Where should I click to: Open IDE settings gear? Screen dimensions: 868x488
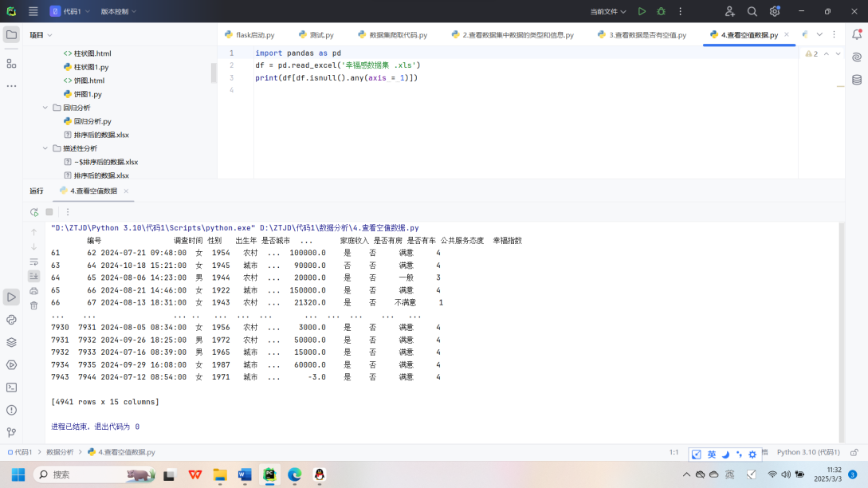click(x=775, y=11)
